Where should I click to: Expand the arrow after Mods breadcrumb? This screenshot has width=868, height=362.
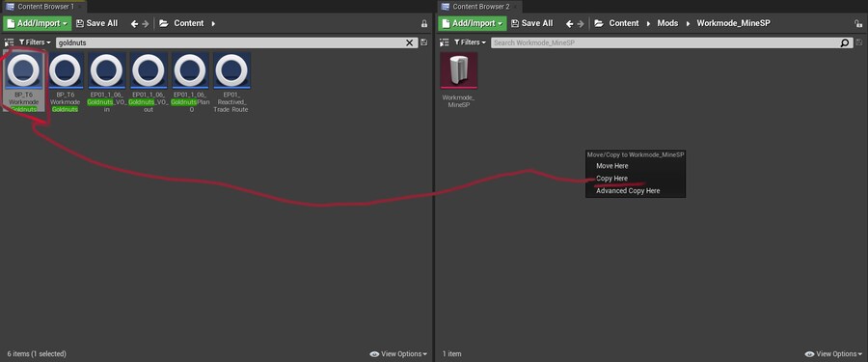(689, 23)
